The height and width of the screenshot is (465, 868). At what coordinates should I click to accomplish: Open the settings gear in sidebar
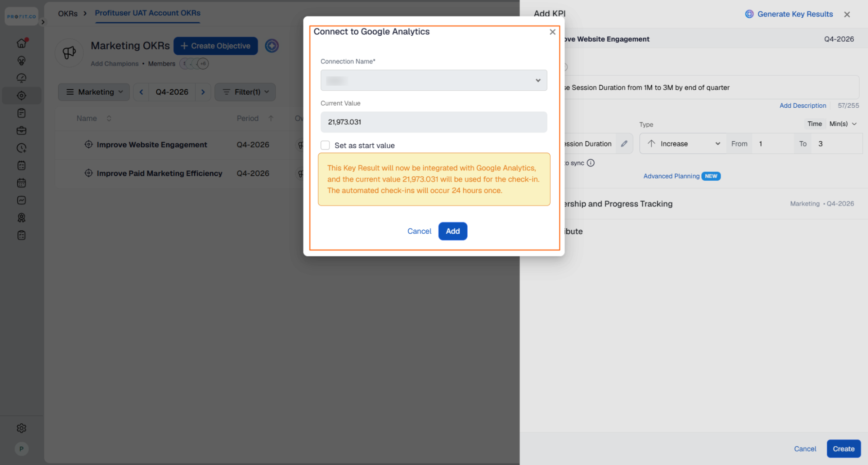point(22,428)
